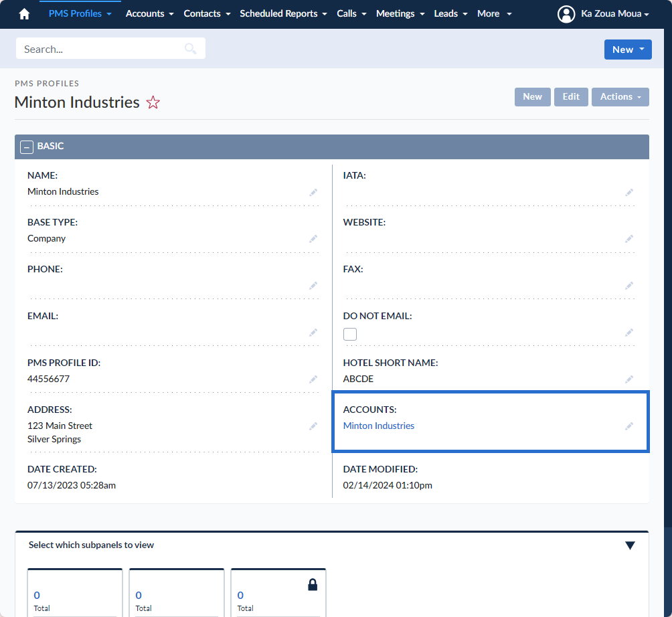Viewport: 672px width, 617px height.
Task: Open the Calls module
Action: click(346, 13)
